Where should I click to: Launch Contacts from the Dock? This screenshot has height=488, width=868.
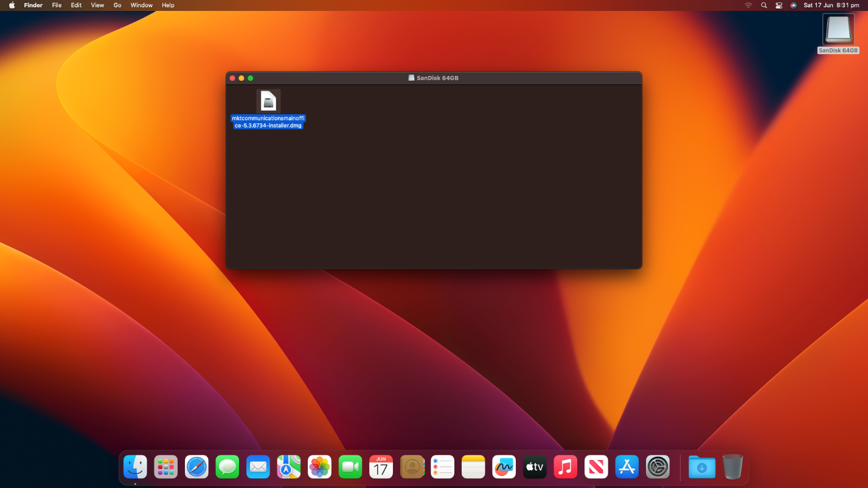click(x=412, y=467)
